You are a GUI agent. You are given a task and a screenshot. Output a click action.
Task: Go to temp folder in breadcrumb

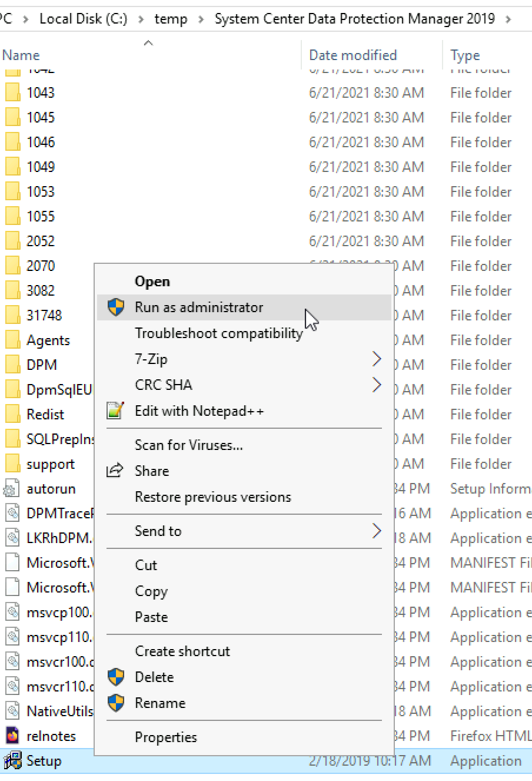coord(171,19)
